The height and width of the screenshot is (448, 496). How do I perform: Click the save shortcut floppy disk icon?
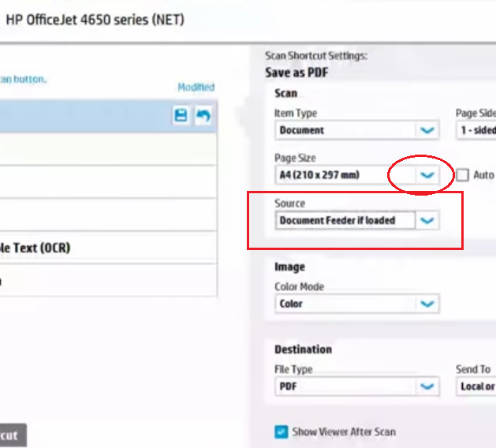(181, 116)
